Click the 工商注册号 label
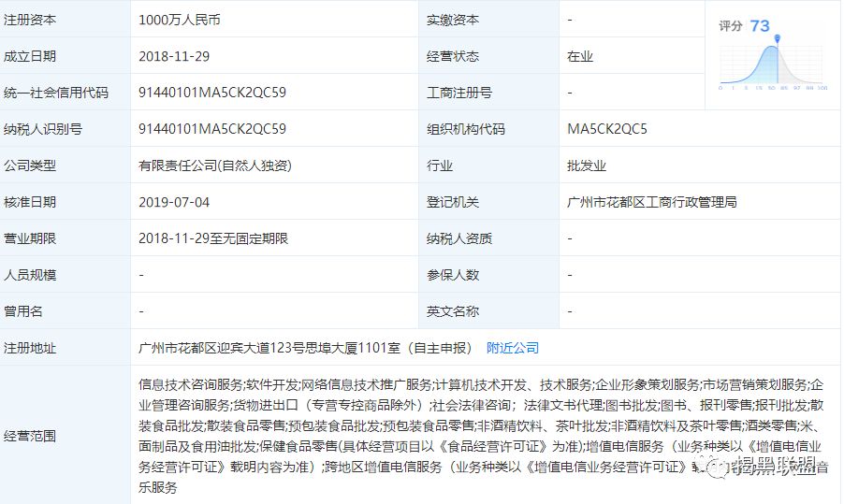 (459, 93)
